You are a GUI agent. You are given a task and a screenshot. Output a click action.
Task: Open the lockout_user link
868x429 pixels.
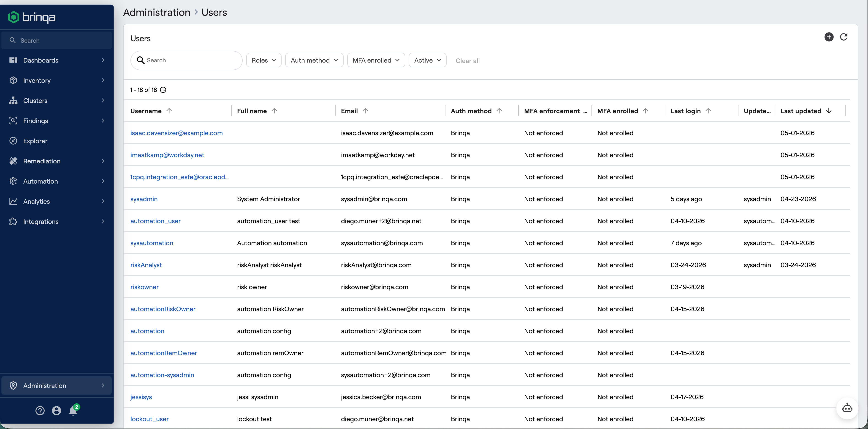150,419
